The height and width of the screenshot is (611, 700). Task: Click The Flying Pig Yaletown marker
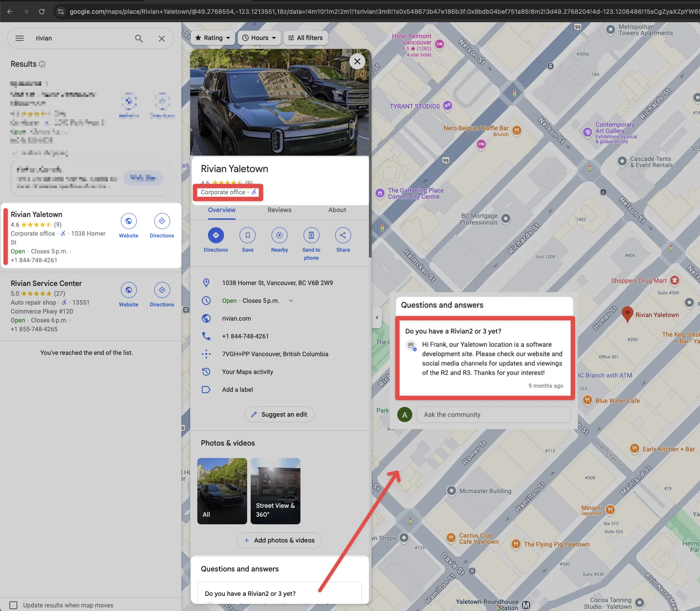click(x=516, y=544)
